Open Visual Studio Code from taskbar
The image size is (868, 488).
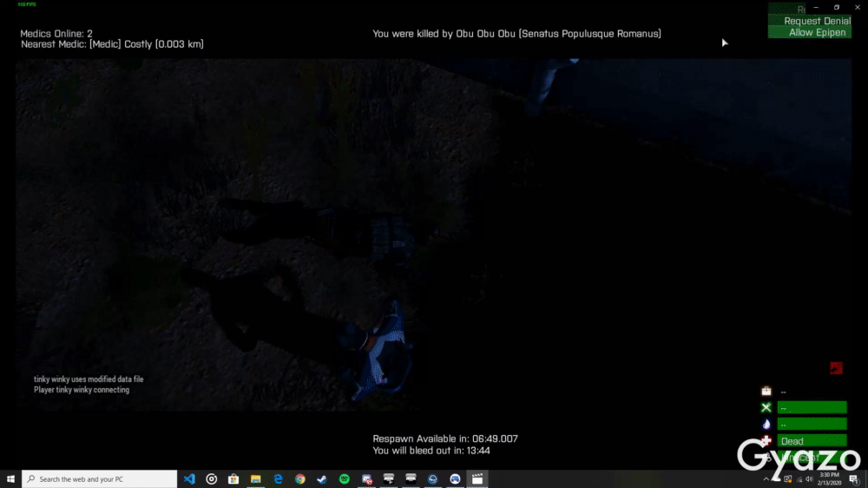189,479
